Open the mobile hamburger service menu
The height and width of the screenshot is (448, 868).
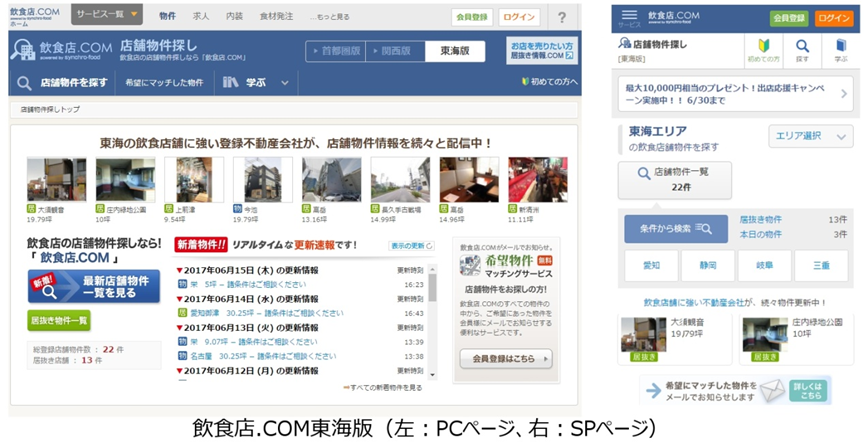point(629,18)
